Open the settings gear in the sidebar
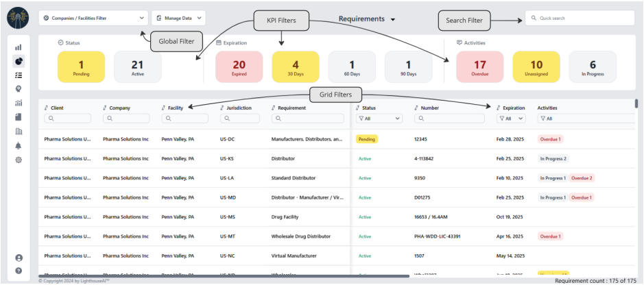Screen dimensions: 644x285 click(19, 160)
